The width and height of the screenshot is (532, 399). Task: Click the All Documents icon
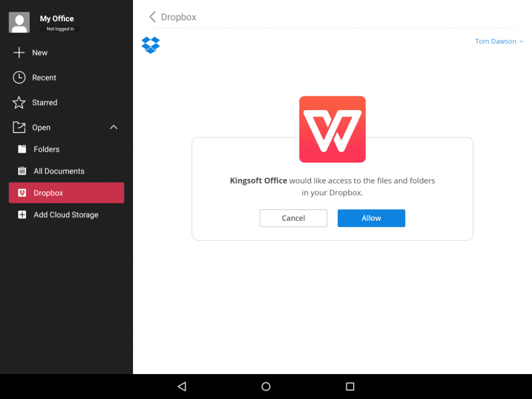pos(22,171)
